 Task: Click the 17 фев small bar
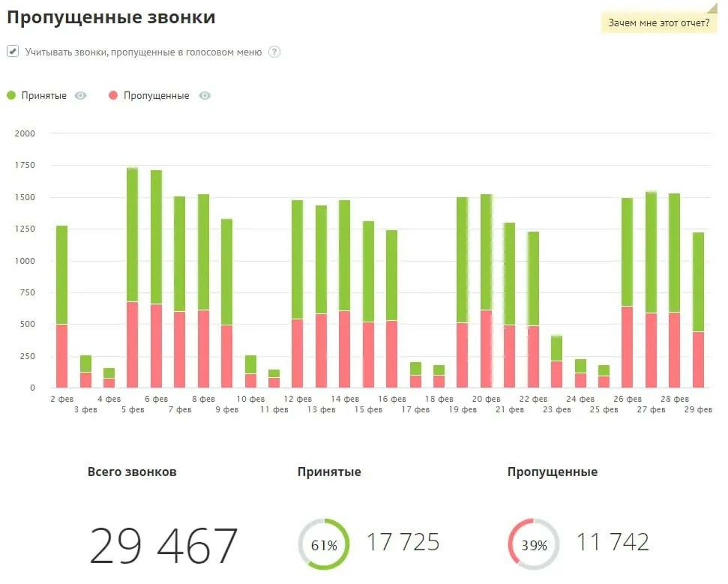pyautogui.click(x=416, y=375)
